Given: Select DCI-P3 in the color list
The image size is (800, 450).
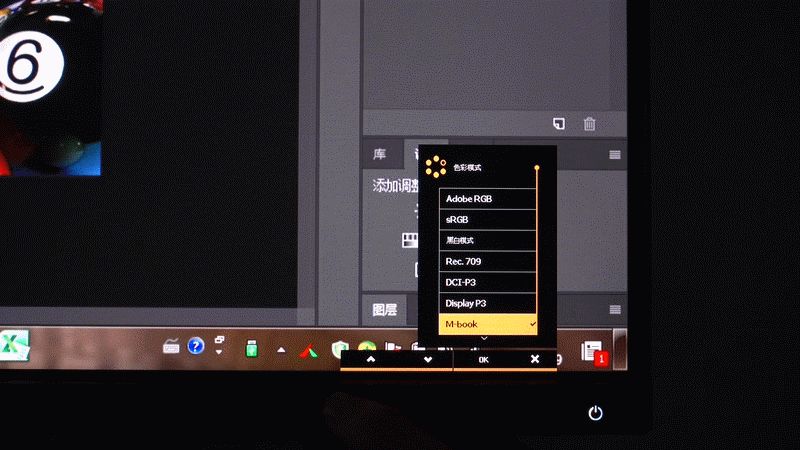Looking at the screenshot, I should [487, 282].
